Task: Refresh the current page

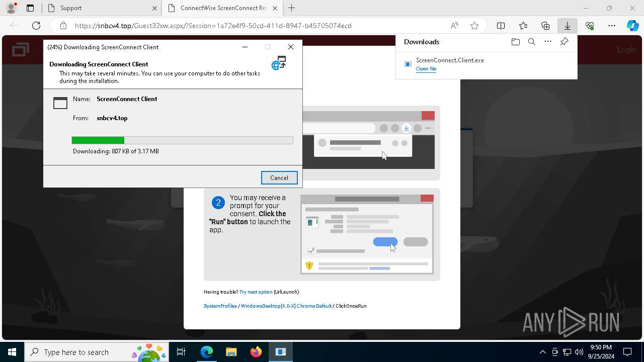Action: pyautogui.click(x=36, y=26)
